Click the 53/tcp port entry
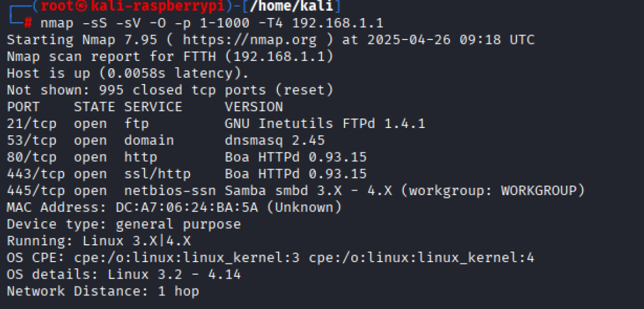 tap(32, 140)
